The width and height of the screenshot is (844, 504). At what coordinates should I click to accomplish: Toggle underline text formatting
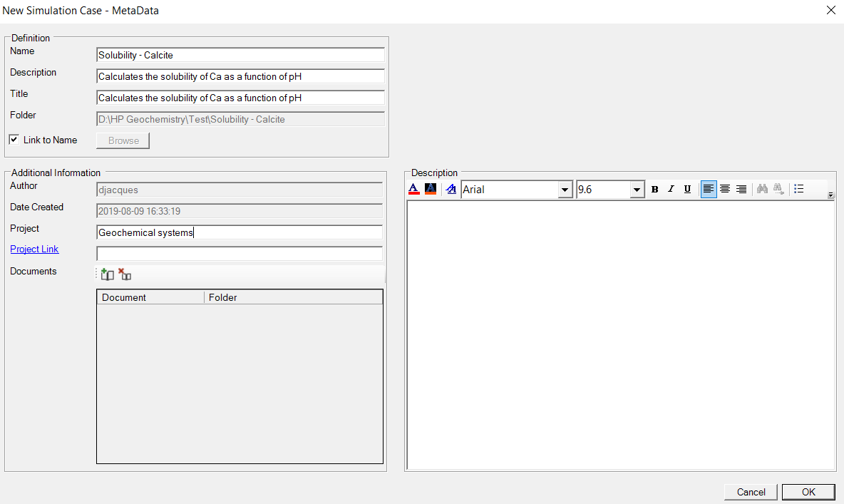tap(687, 190)
